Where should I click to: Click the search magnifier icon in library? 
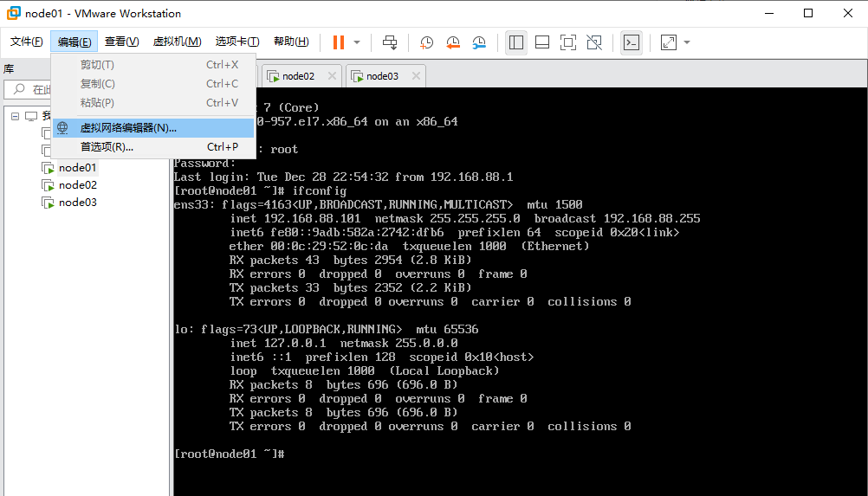(x=19, y=89)
